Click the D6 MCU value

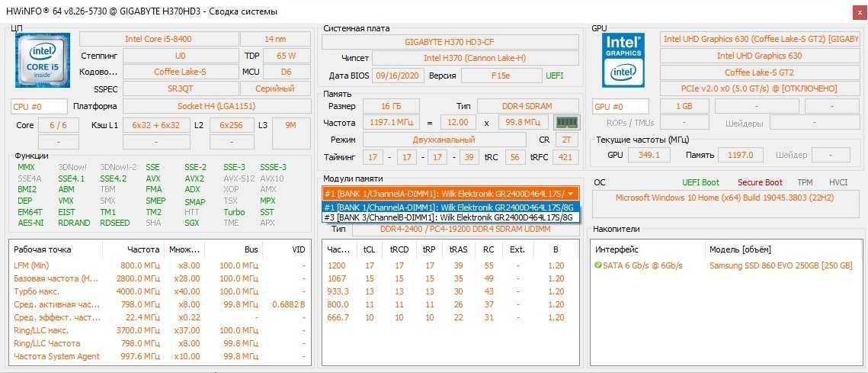(x=287, y=72)
